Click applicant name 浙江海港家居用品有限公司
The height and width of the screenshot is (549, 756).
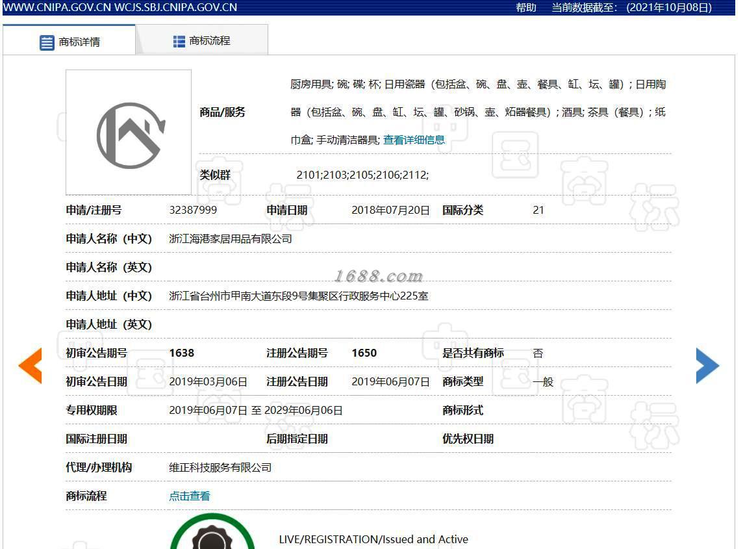231,239
